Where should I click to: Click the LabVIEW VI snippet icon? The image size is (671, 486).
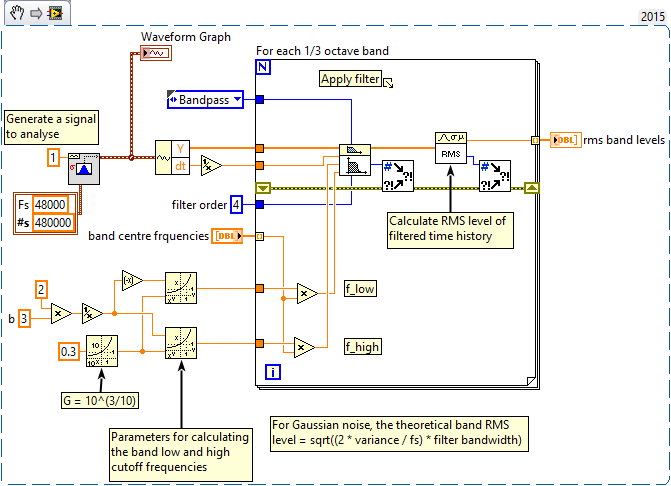pyautogui.click(x=55, y=13)
